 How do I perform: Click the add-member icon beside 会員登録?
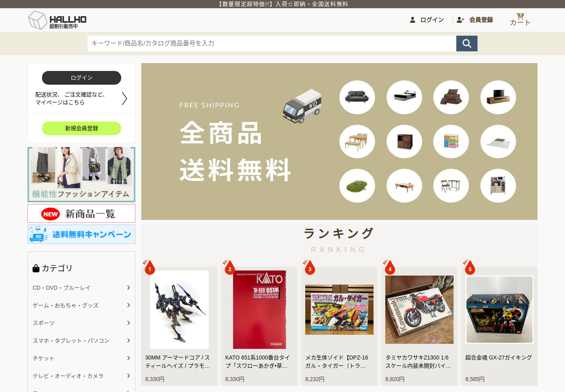pos(460,20)
